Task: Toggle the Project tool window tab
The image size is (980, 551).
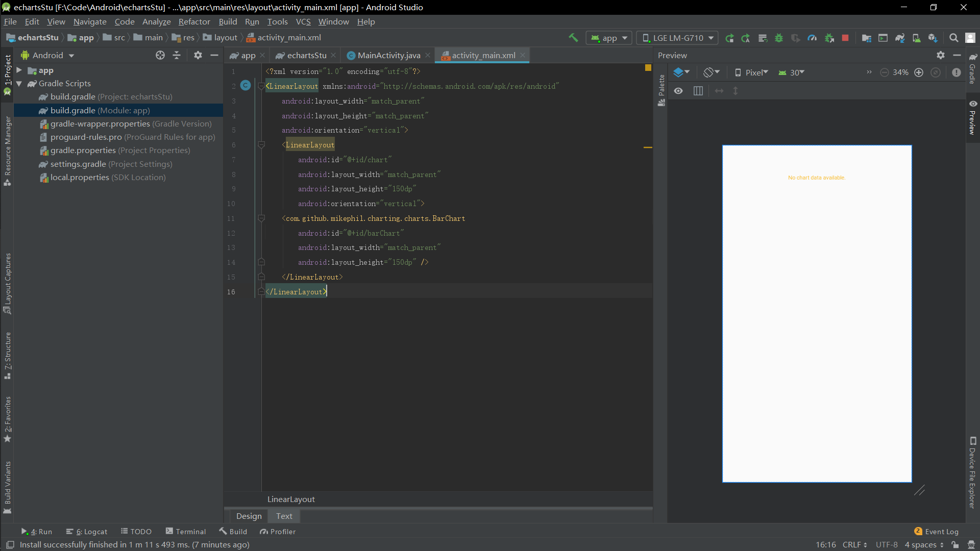Action: click(7, 75)
